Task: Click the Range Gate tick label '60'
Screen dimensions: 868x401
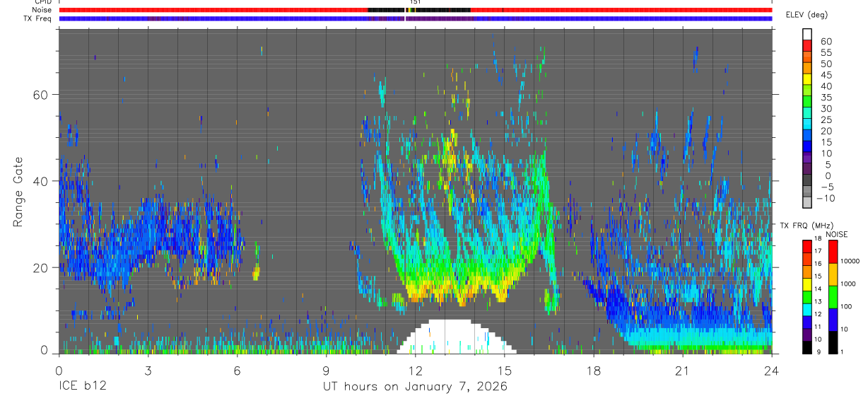Action: pos(42,95)
